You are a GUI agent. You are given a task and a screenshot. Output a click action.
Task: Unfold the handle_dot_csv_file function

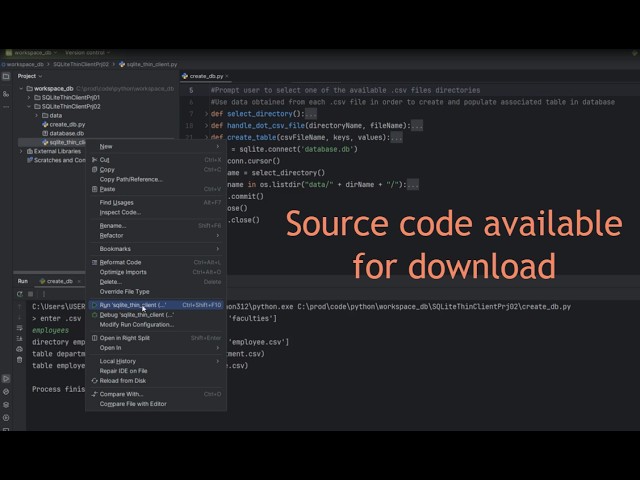click(206, 126)
